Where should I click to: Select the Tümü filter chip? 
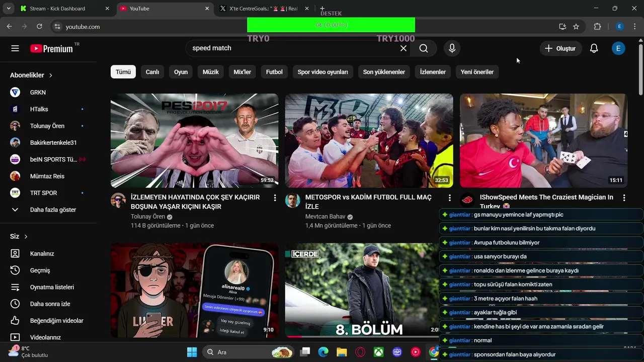pos(123,72)
